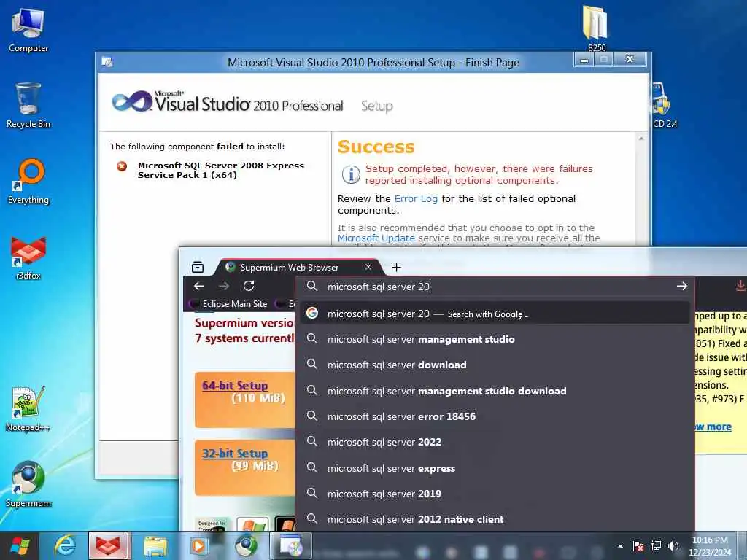Screen dimensions: 747x560
Task: Open Windows Media Player from the taskbar
Action: coord(199,545)
